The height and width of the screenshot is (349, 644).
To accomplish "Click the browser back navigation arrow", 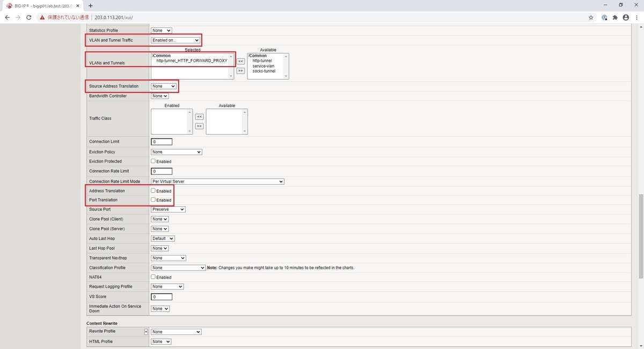I will [x=7, y=17].
